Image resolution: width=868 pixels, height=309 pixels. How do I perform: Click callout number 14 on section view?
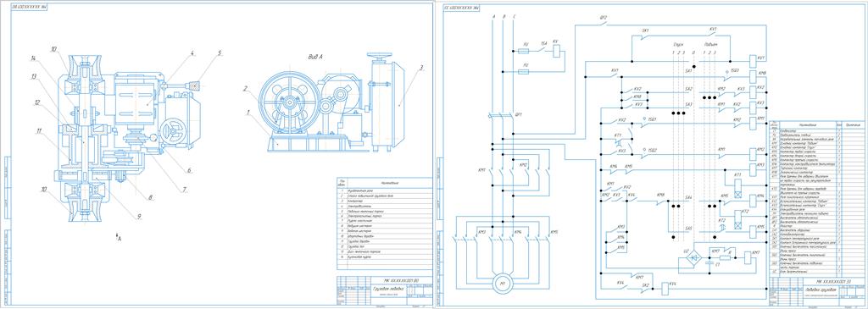pos(33,58)
